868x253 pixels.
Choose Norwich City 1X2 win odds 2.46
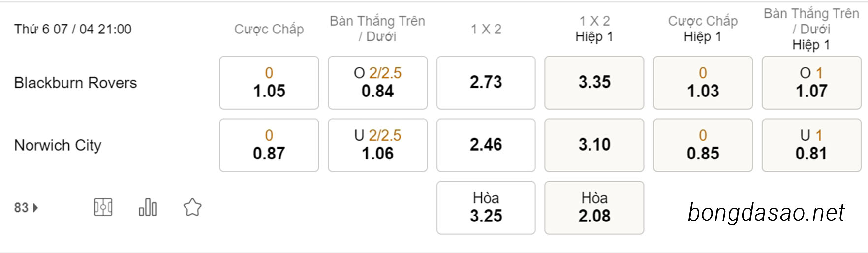[486, 145]
